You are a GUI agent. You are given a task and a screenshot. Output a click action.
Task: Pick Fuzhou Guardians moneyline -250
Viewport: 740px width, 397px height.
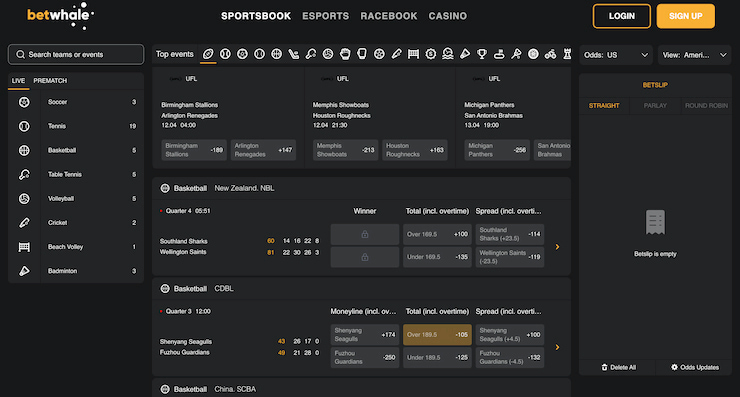point(365,357)
